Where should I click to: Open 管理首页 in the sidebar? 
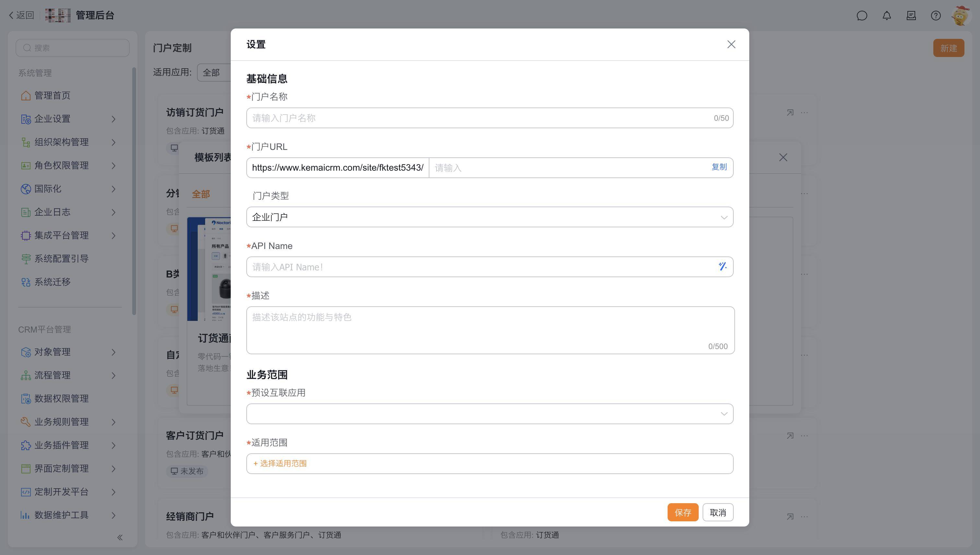[x=52, y=95]
